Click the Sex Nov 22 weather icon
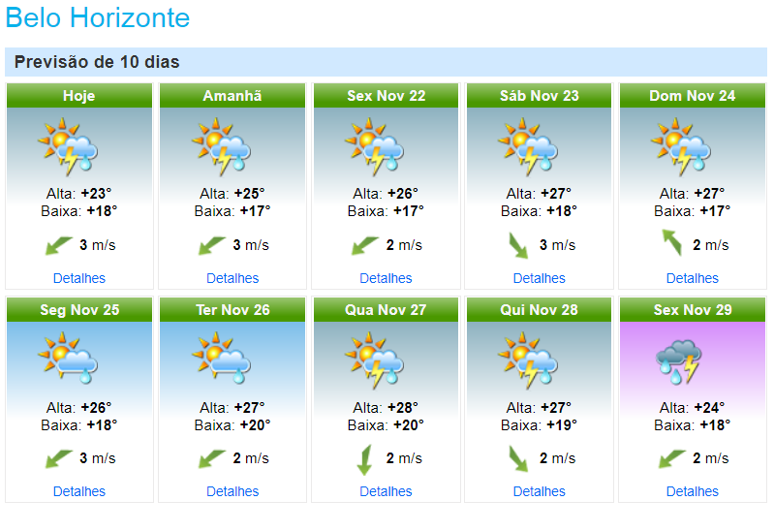 pos(374,145)
